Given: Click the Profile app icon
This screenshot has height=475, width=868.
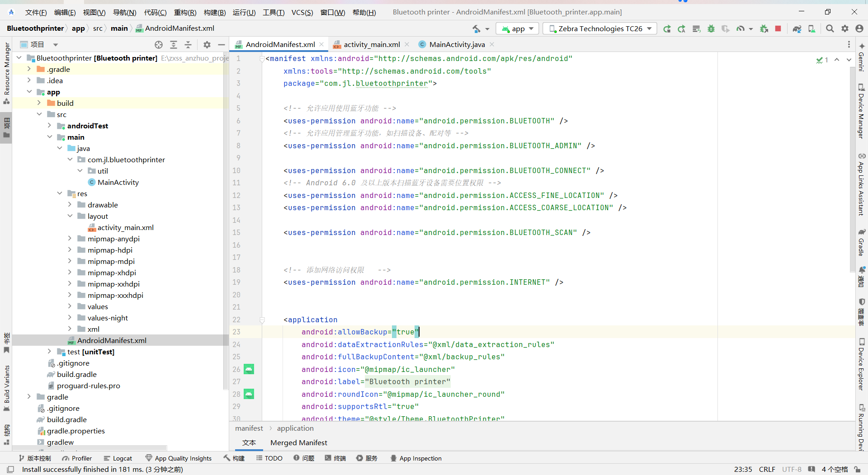Looking at the screenshot, I should pos(741,28).
